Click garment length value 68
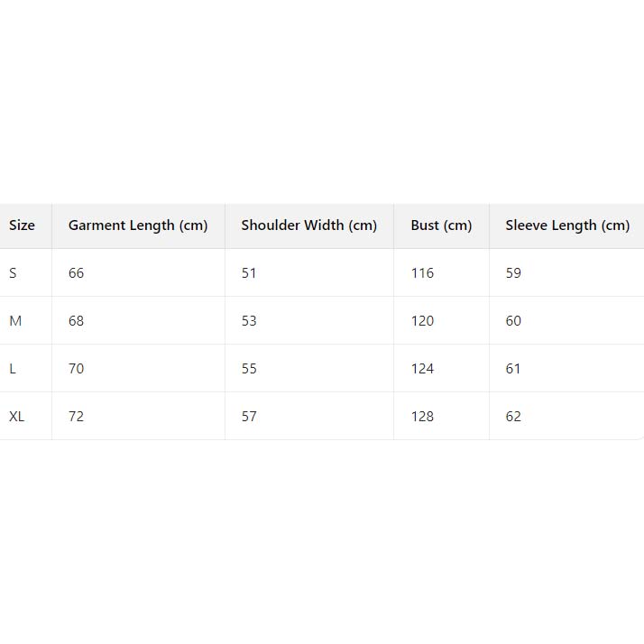Image resolution: width=644 pixels, height=644 pixels. pyautogui.click(x=76, y=321)
